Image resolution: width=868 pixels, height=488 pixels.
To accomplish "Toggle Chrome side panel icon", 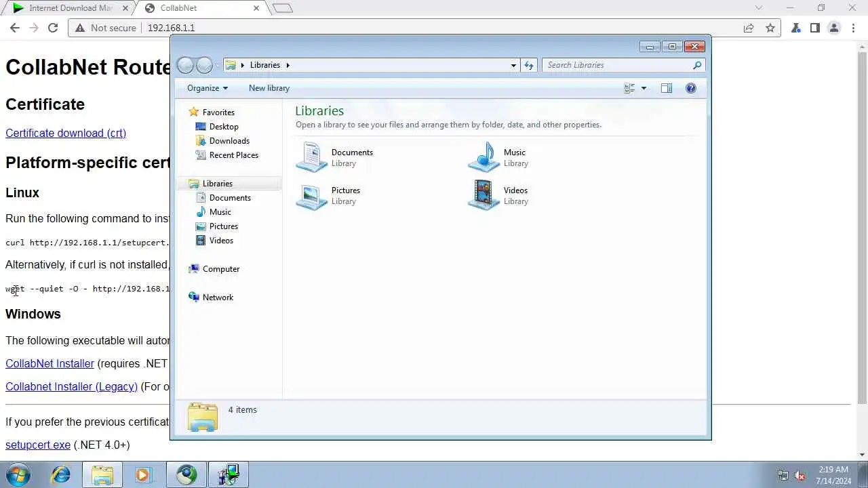I will [x=815, y=28].
